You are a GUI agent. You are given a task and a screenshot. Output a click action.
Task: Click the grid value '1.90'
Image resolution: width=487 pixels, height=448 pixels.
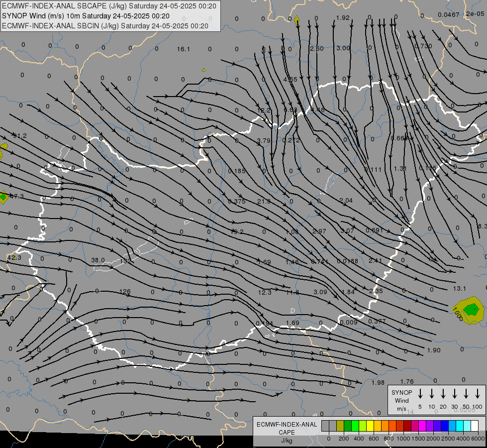click(434, 350)
